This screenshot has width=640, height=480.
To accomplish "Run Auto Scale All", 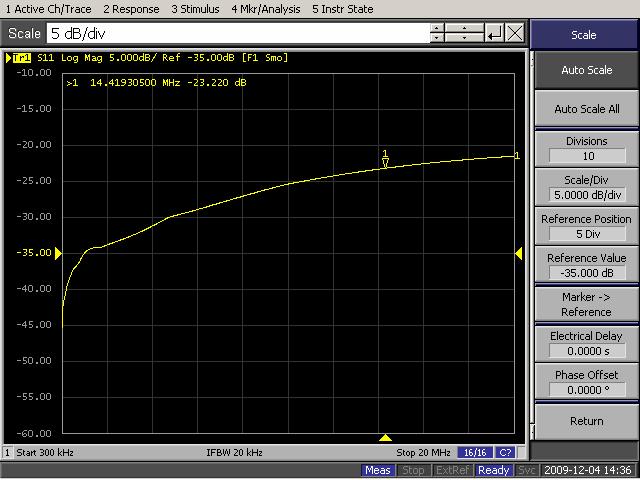I will pyautogui.click(x=586, y=109).
